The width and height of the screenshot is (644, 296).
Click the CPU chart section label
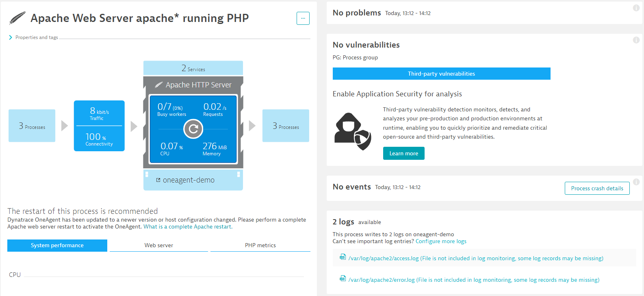coord(15,275)
